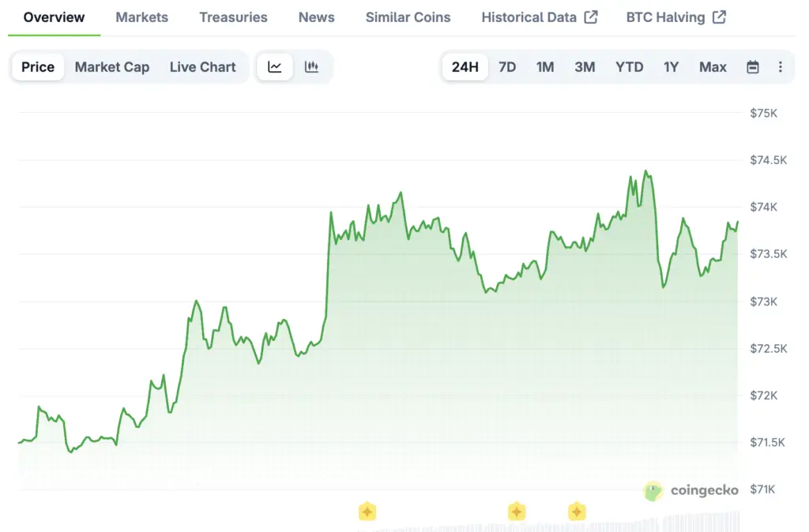
Task: Click the CoinGecko logo watermark
Action: point(691,491)
